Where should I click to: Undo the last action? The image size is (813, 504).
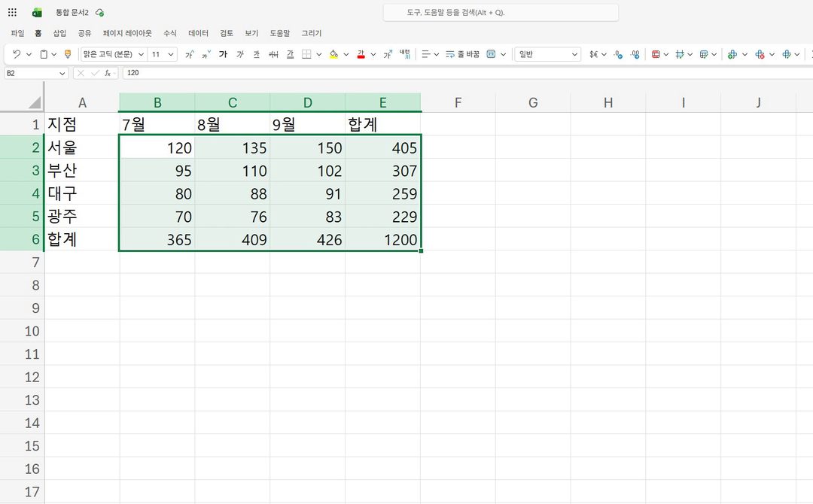coord(17,54)
